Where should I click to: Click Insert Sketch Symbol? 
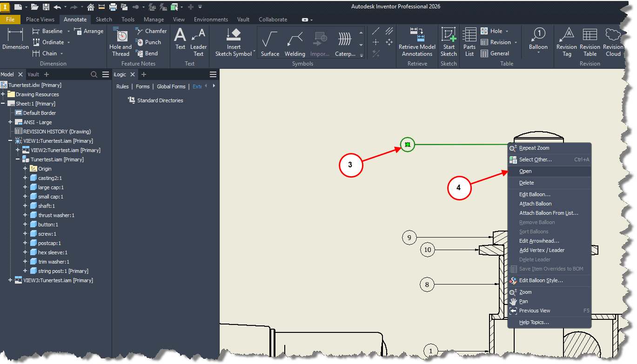234,43
